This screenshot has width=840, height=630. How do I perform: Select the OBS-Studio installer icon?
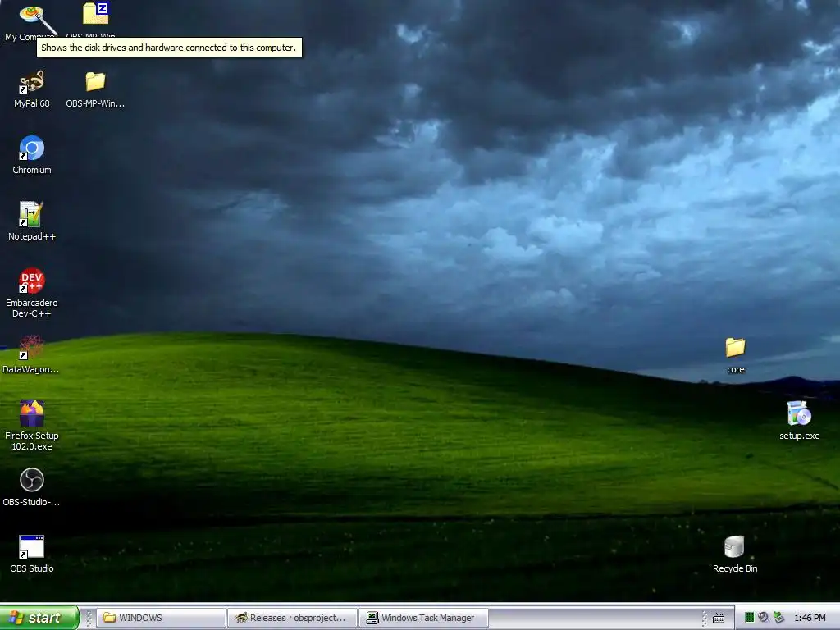(x=32, y=480)
